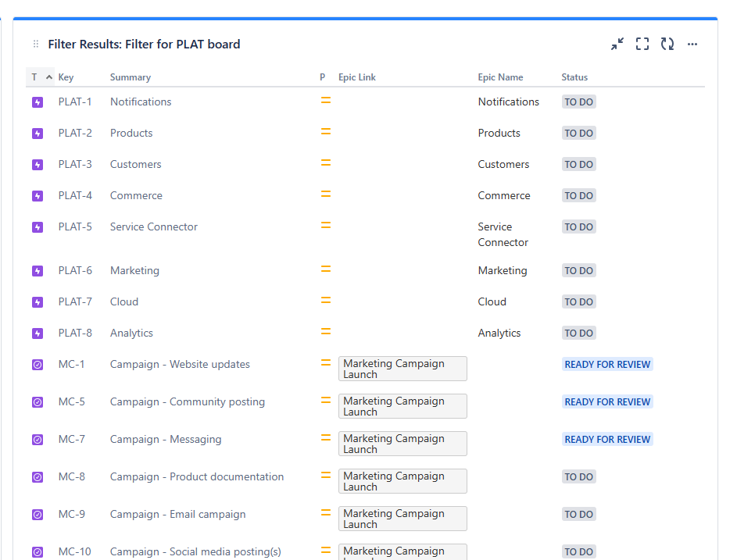Sort by the Epic Link column header
The width and height of the screenshot is (737, 560).
(x=356, y=77)
